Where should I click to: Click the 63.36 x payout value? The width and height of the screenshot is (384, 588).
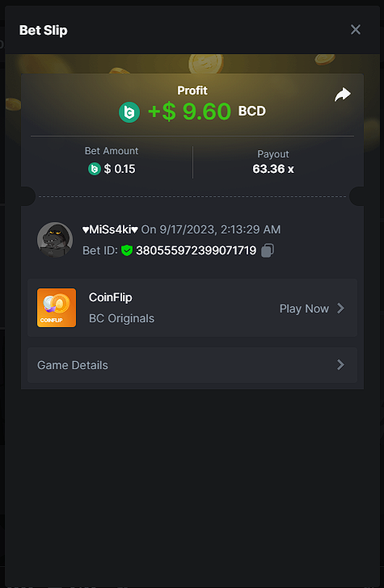273,169
